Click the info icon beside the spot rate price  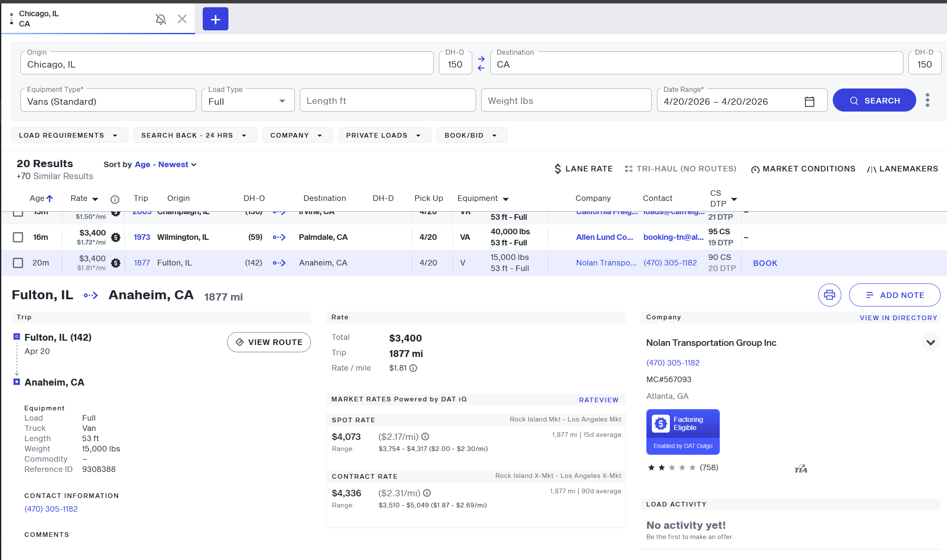point(424,436)
